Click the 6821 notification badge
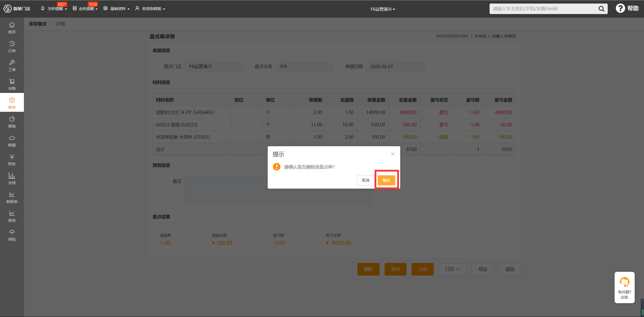The image size is (644, 317). [62, 4]
